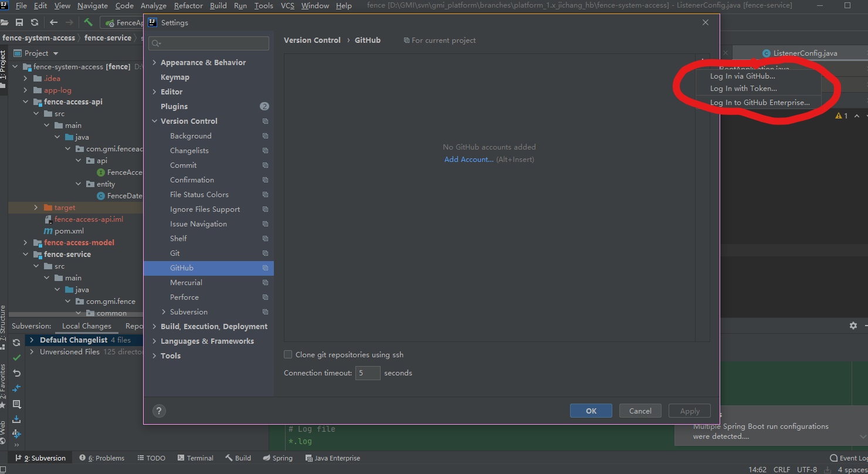This screenshot has height=474, width=868.
Task: Expand the Default Changelist node
Action: [32, 340]
